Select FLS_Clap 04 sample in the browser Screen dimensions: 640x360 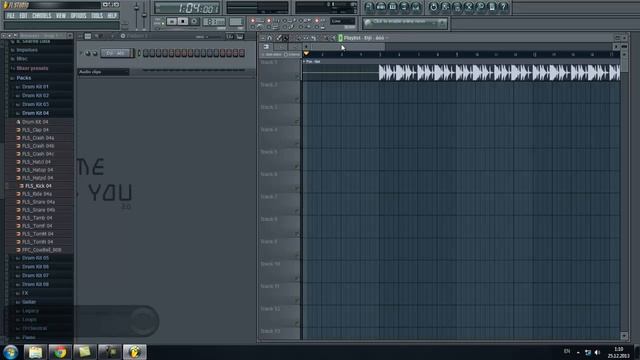(35, 130)
